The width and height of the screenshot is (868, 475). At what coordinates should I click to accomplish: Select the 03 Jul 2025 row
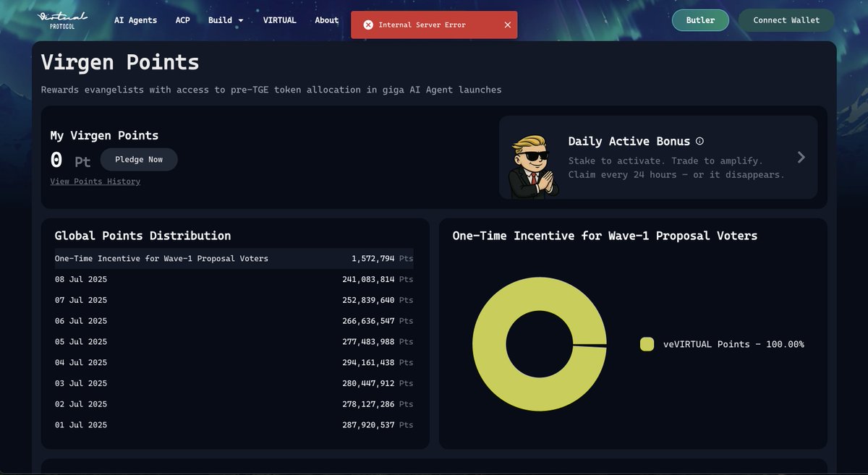pos(234,384)
